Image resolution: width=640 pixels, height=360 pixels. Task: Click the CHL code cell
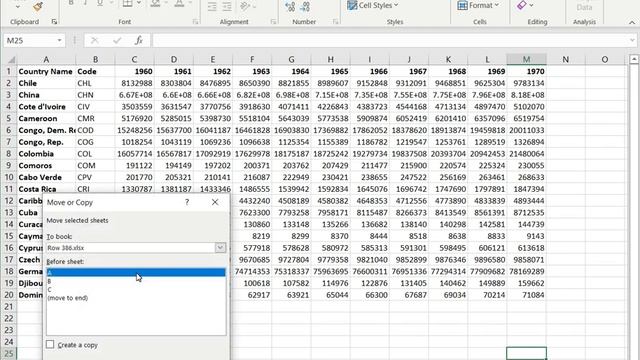coord(96,83)
